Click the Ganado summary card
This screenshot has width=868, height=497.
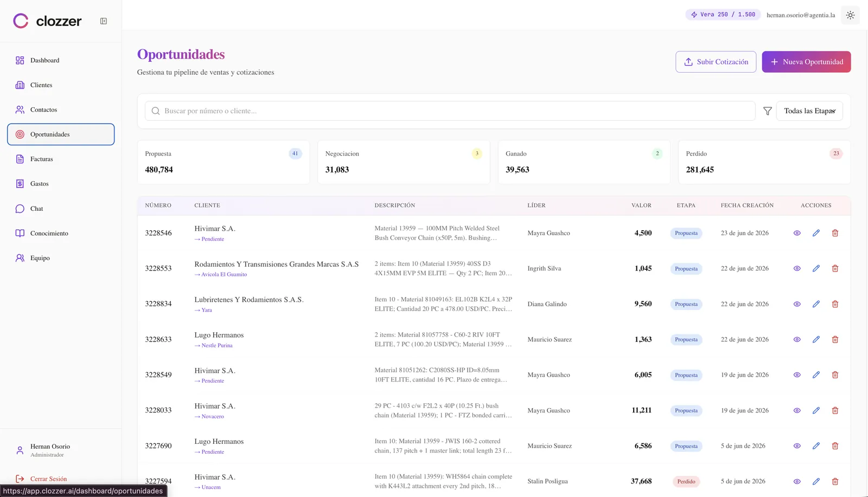pyautogui.click(x=584, y=162)
